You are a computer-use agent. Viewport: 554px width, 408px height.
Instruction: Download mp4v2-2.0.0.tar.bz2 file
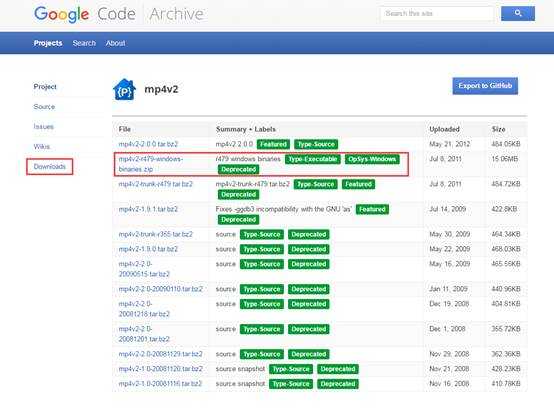(148, 144)
